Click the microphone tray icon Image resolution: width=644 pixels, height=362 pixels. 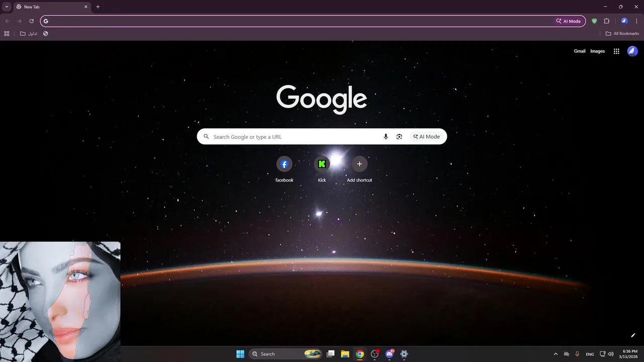(578, 354)
